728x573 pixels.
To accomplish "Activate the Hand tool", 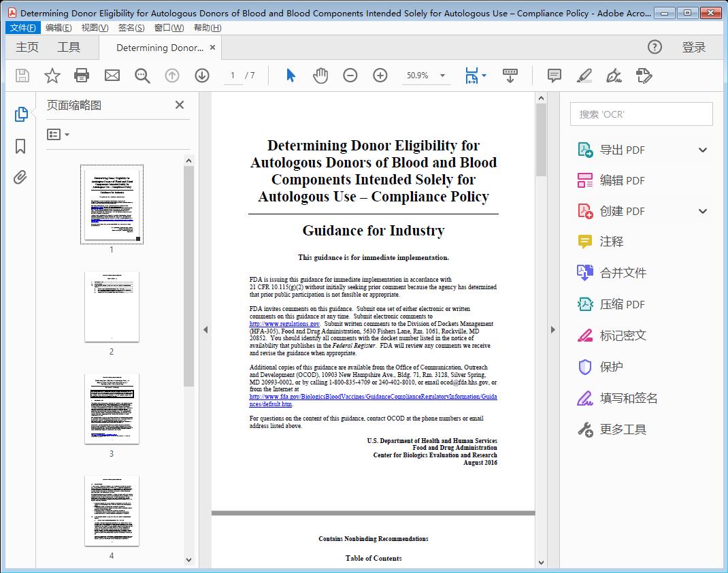I will point(320,76).
